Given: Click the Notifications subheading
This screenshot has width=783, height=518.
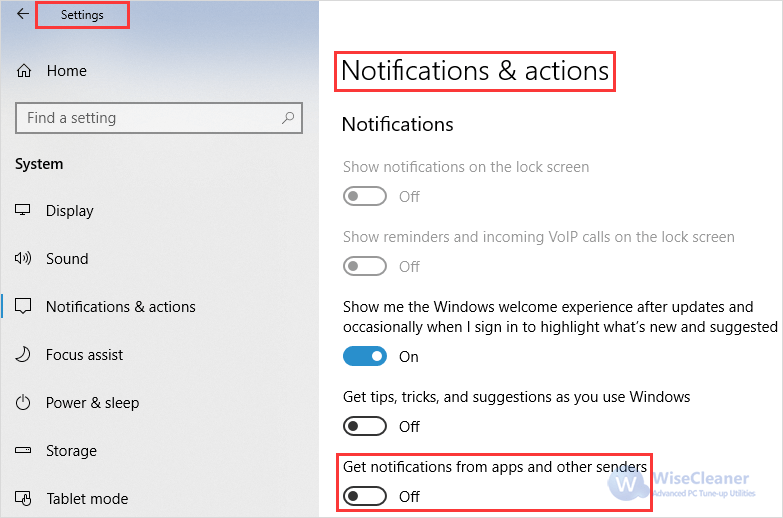Looking at the screenshot, I should pyautogui.click(x=397, y=124).
